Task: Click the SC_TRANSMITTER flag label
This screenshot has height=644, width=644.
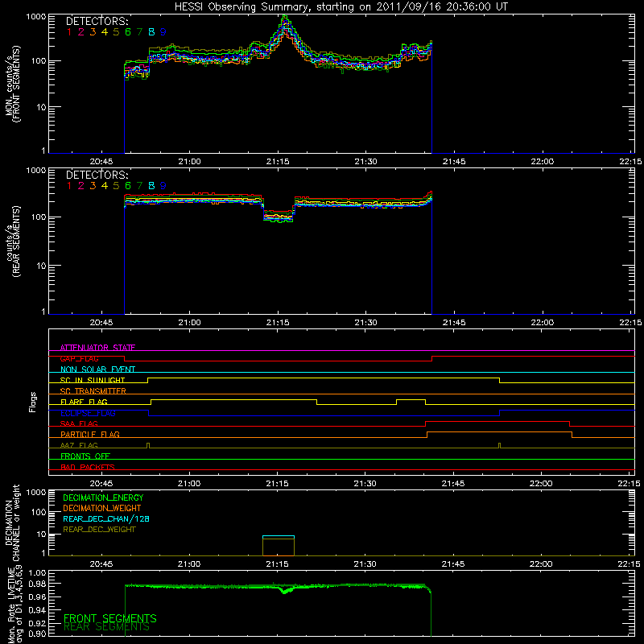Action: (93, 391)
